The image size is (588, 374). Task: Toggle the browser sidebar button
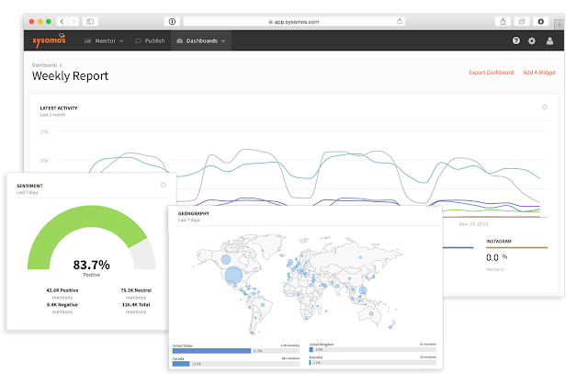tap(90, 21)
